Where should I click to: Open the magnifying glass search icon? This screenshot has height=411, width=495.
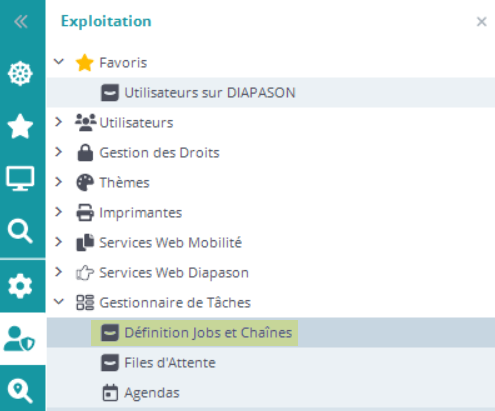click(20, 231)
